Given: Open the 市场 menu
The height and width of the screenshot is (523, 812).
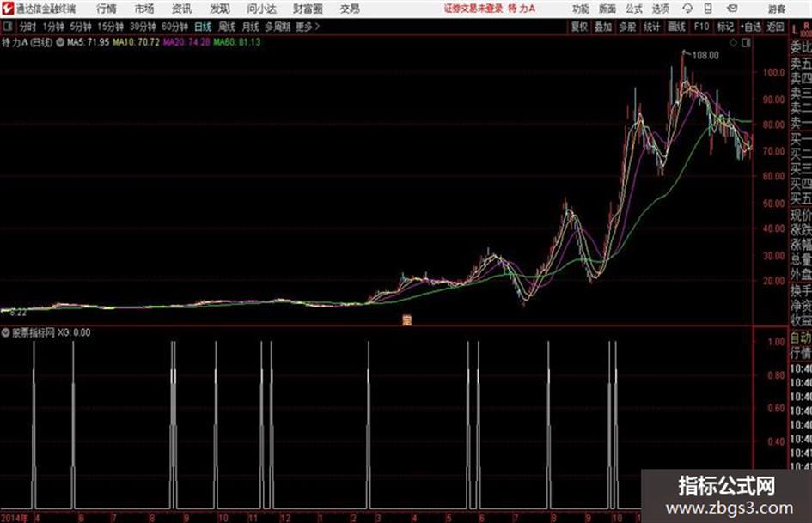Looking at the screenshot, I should (x=144, y=9).
